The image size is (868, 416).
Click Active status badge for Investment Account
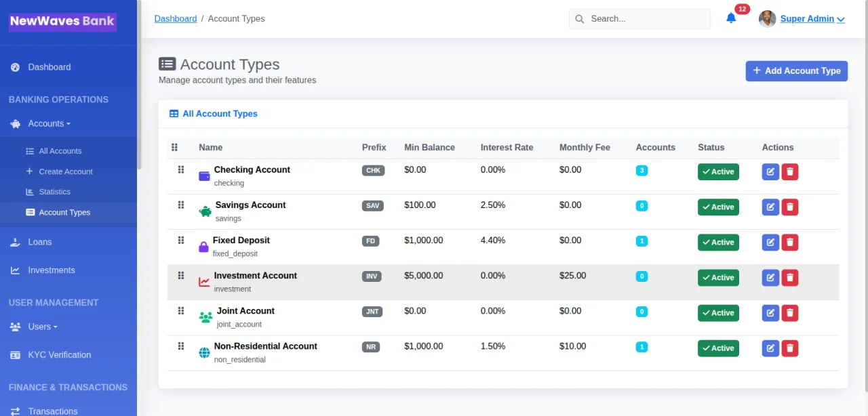pos(718,277)
